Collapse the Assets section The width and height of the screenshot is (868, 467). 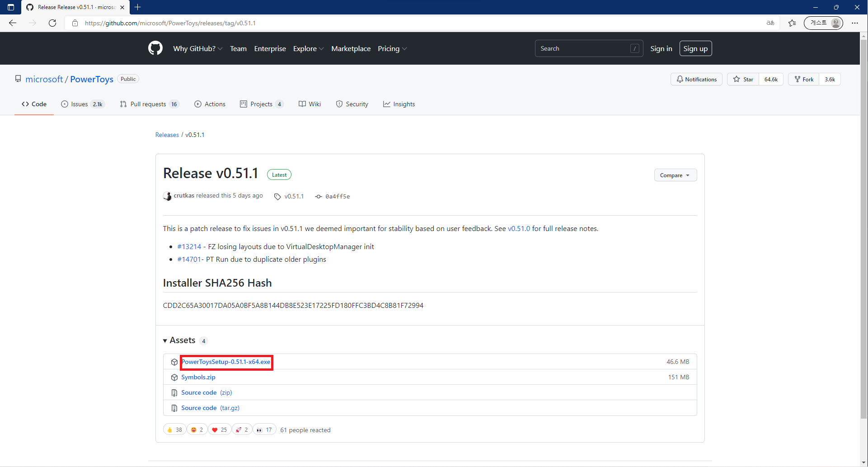click(185, 340)
